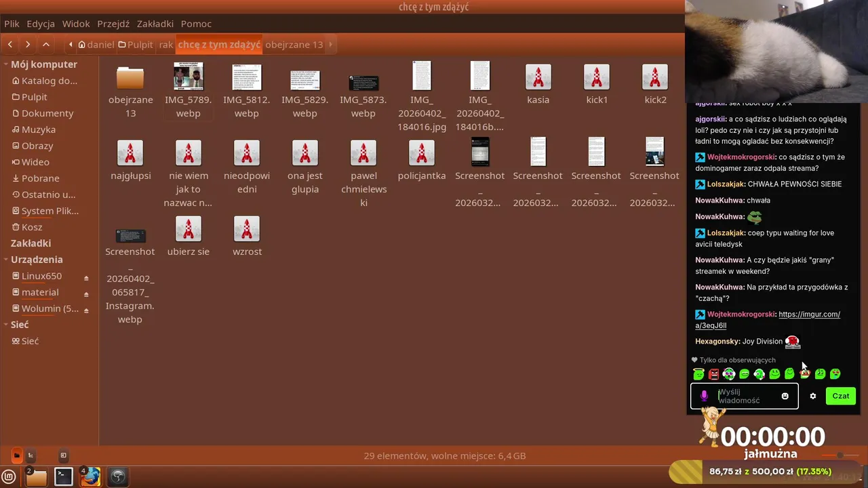Open the Zakładki menu
The image size is (868, 488).
click(155, 24)
